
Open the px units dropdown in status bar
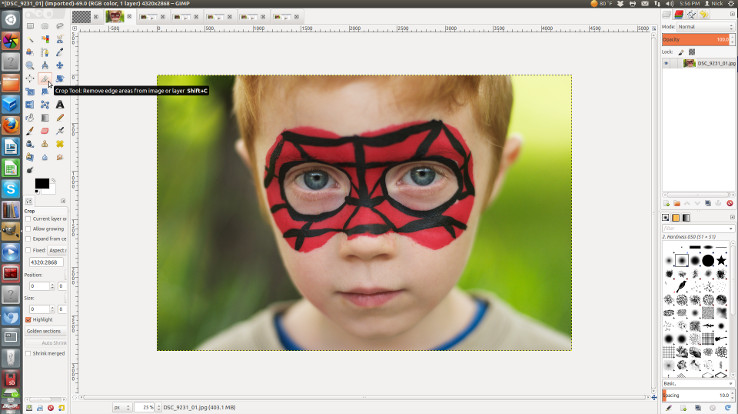[x=122, y=407]
